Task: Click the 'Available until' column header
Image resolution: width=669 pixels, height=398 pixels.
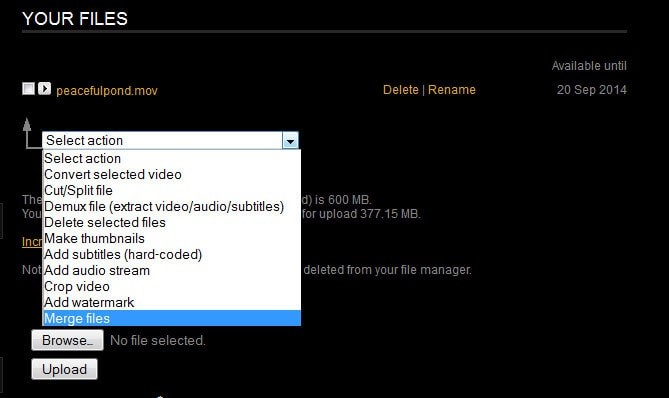Action: [x=589, y=66]
